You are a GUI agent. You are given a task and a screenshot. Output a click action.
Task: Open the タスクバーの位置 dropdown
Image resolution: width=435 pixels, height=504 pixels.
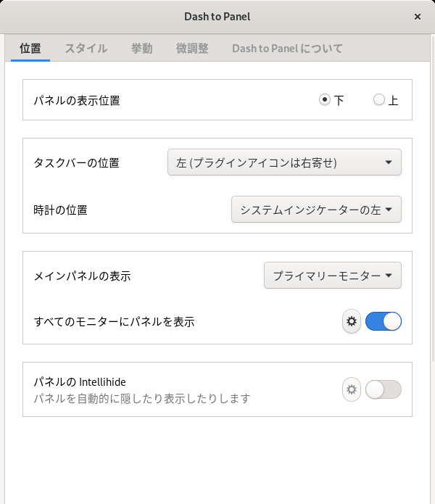pos(284,162)
